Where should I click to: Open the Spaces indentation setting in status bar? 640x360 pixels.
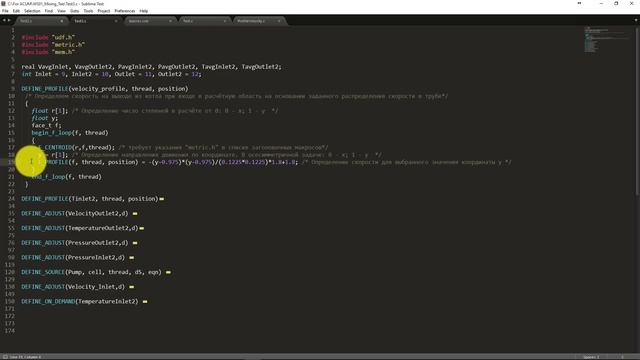coord(591,357)
